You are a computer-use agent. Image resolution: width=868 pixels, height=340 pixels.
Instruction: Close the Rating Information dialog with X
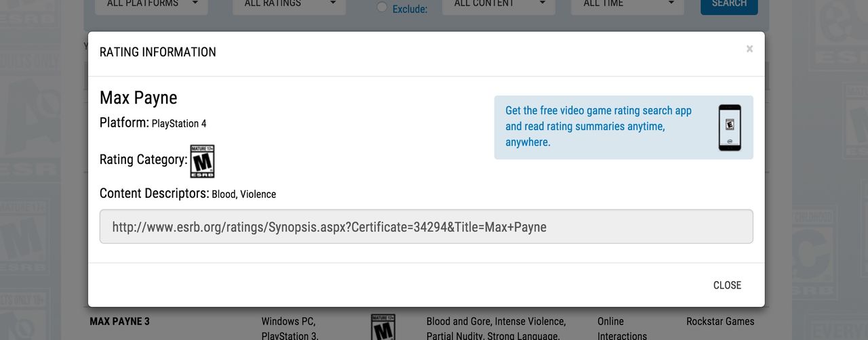(x=749, y=49)
